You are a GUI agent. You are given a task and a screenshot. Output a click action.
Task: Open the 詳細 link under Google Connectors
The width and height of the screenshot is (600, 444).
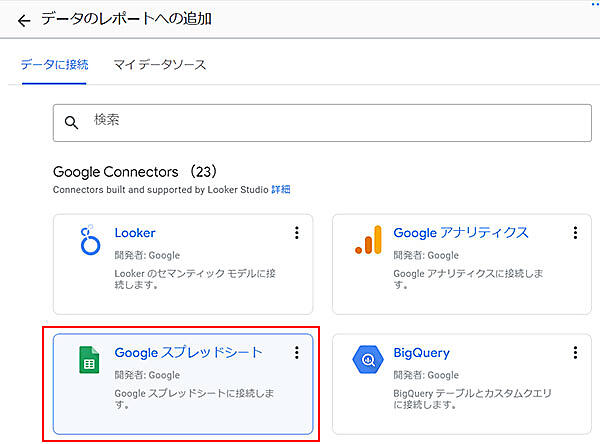click(x=280, y=189)
